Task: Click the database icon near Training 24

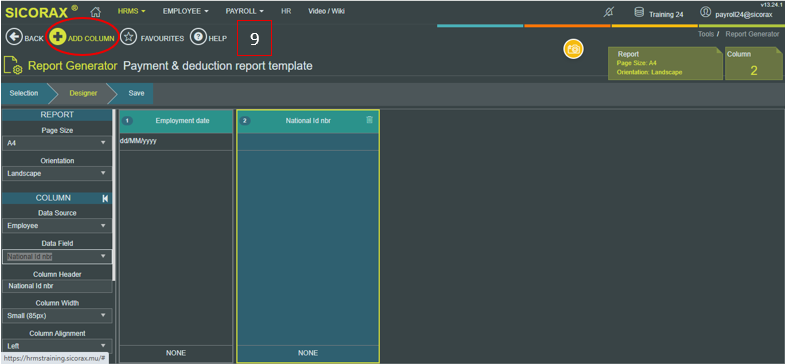Action: pos(639,13)
